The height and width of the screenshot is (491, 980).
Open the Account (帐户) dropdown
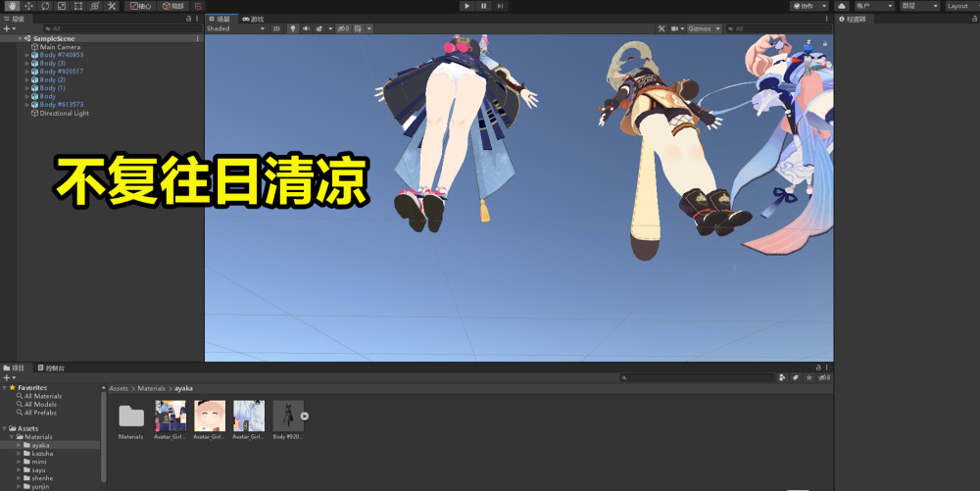(874, 6)
